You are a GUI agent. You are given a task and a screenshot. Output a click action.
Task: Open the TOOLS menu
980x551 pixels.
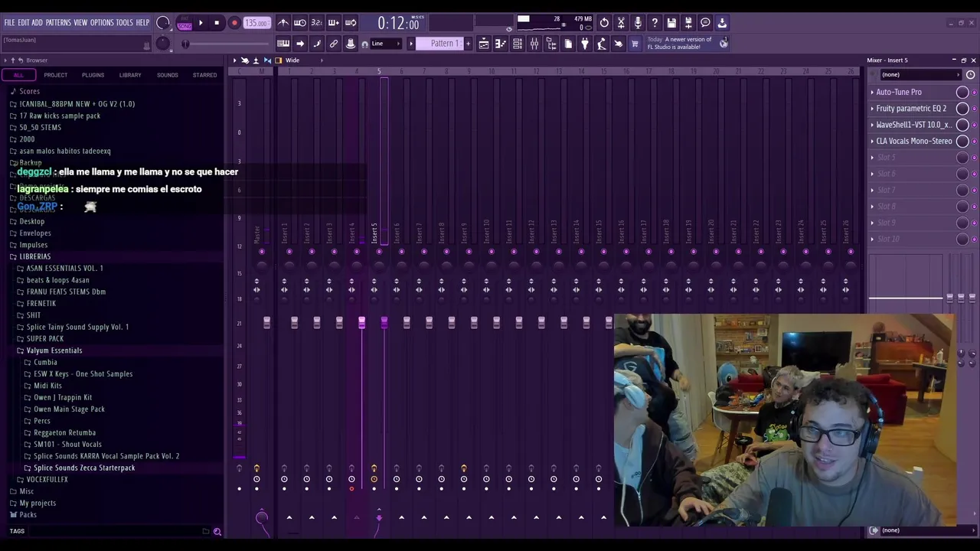click(x=125, y=23)
